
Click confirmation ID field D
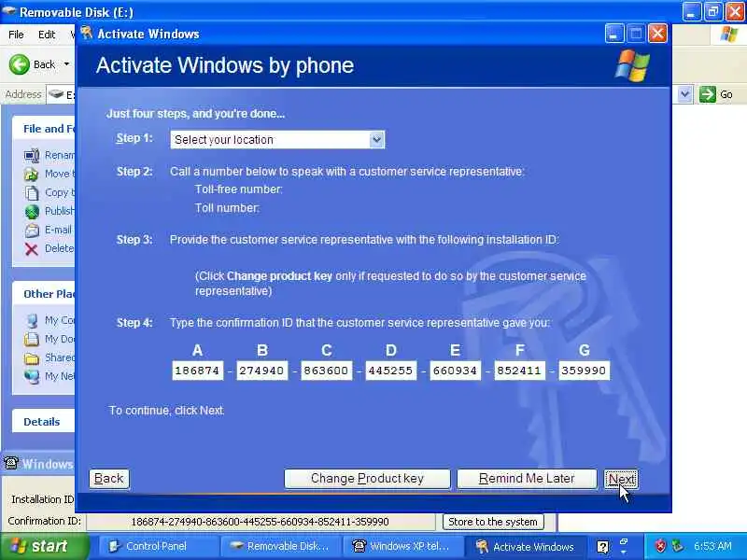tap(390, 371)
